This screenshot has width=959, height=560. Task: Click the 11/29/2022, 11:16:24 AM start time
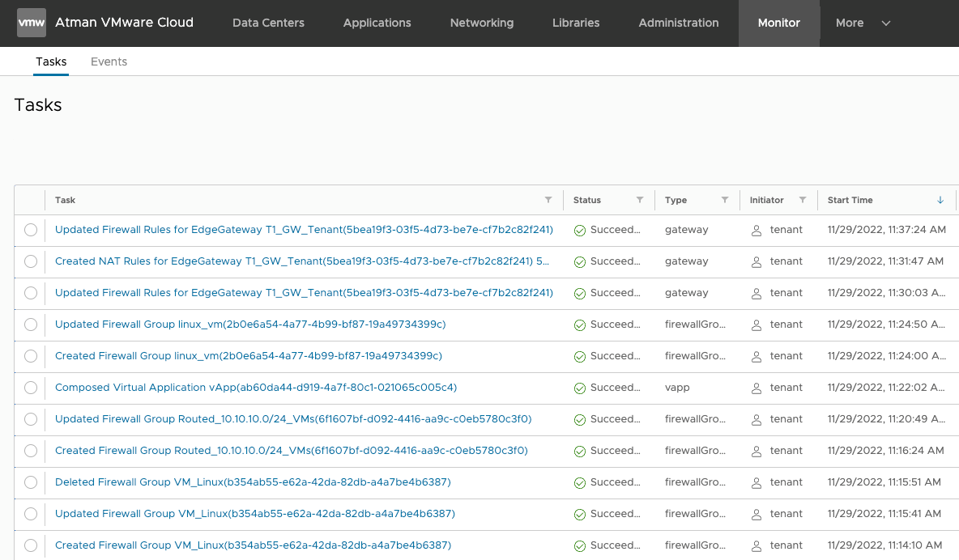[885, 451]
